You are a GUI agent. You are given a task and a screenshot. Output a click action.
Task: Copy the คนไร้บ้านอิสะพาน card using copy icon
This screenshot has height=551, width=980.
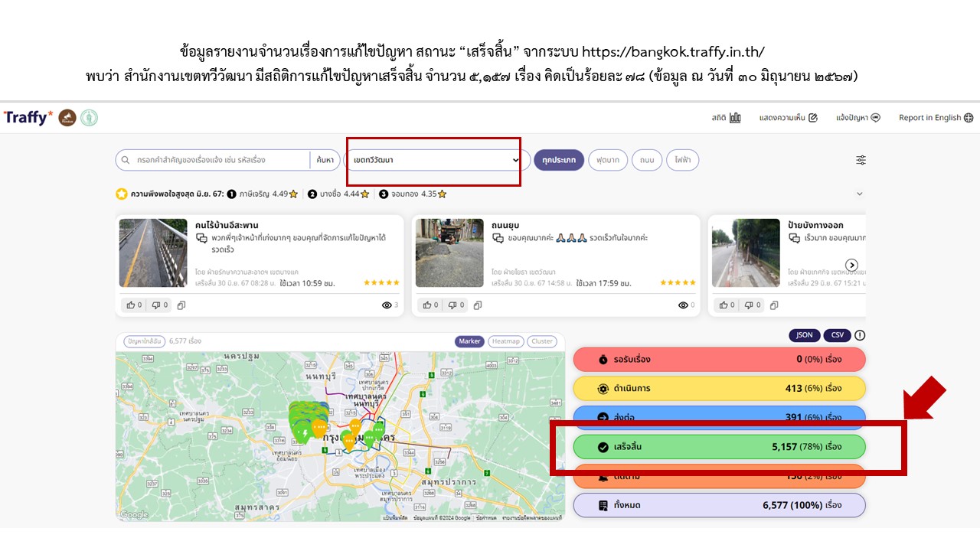click(181, 305)
